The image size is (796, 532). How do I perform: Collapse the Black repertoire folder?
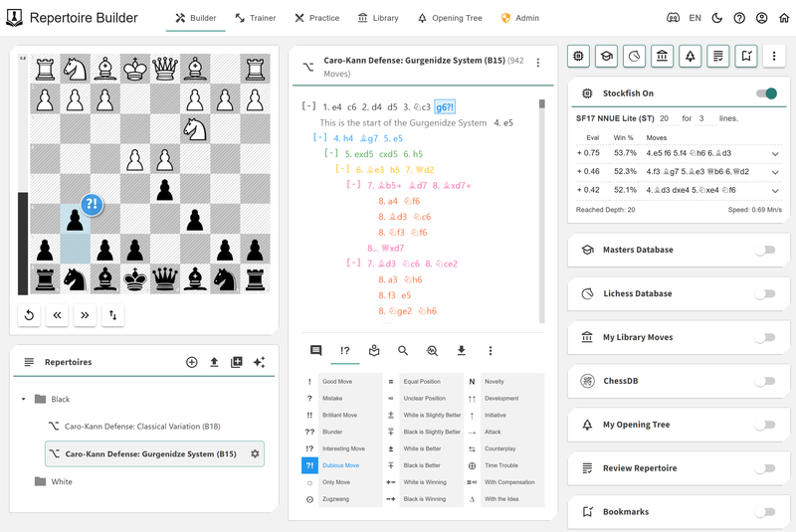24,399
